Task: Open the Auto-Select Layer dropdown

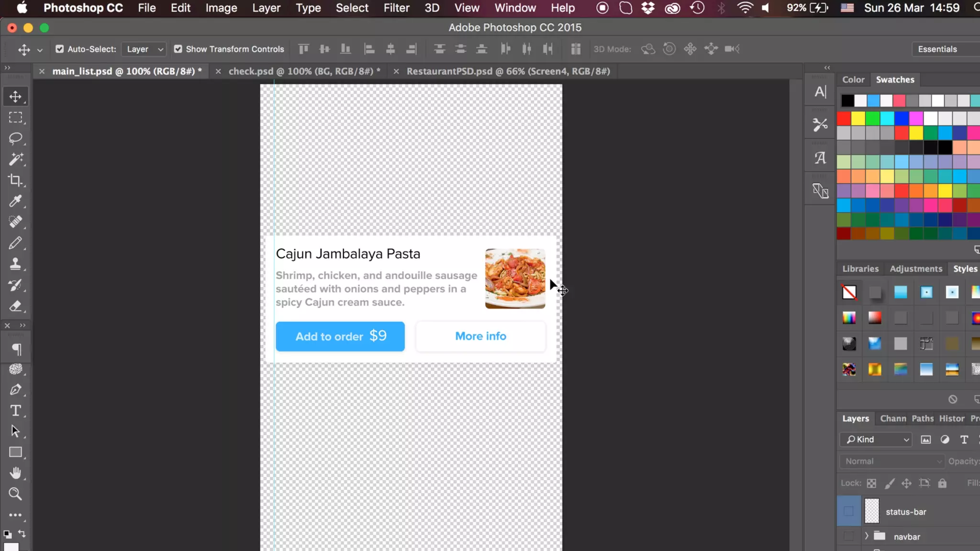Action: (x=144, y=49)
